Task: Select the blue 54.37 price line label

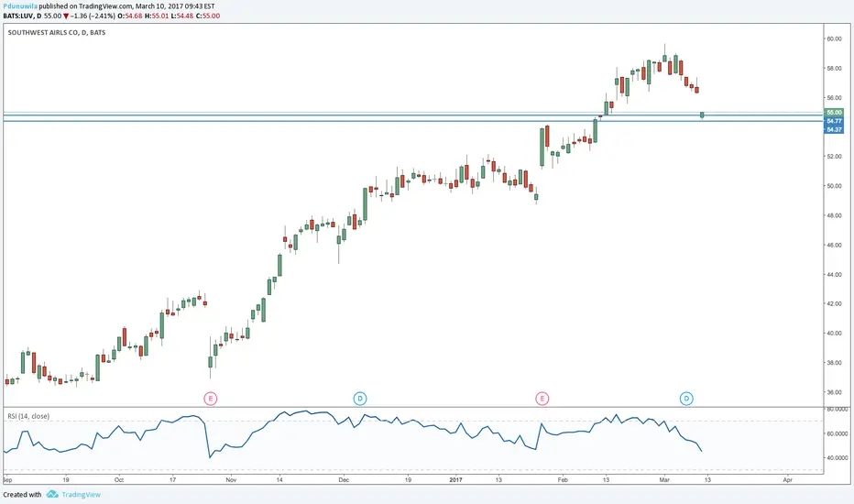Action: [834, 130]
